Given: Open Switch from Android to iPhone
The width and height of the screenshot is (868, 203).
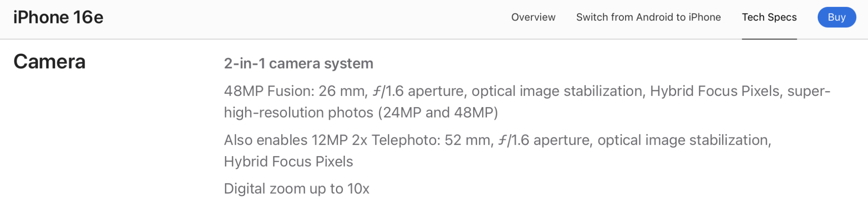Looking at the screenshot, I should coord(648,17).
